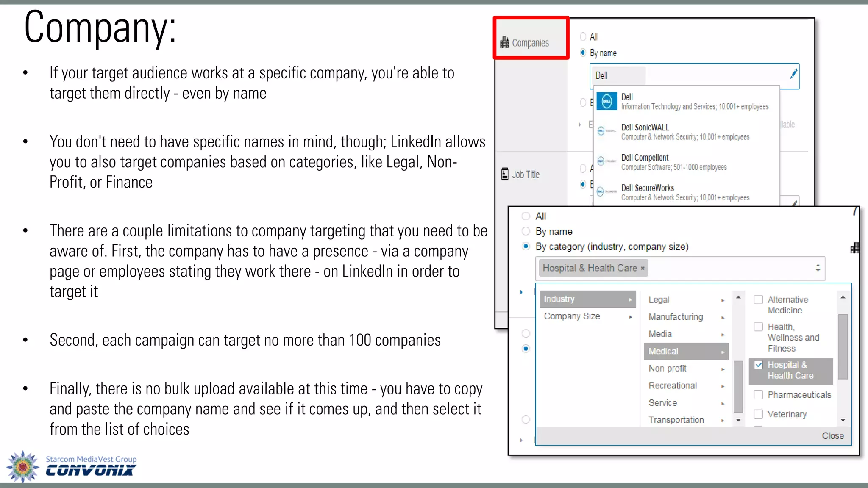Click the Dell company logo suggestion
The image size is (868, 488).
point(606,101)
